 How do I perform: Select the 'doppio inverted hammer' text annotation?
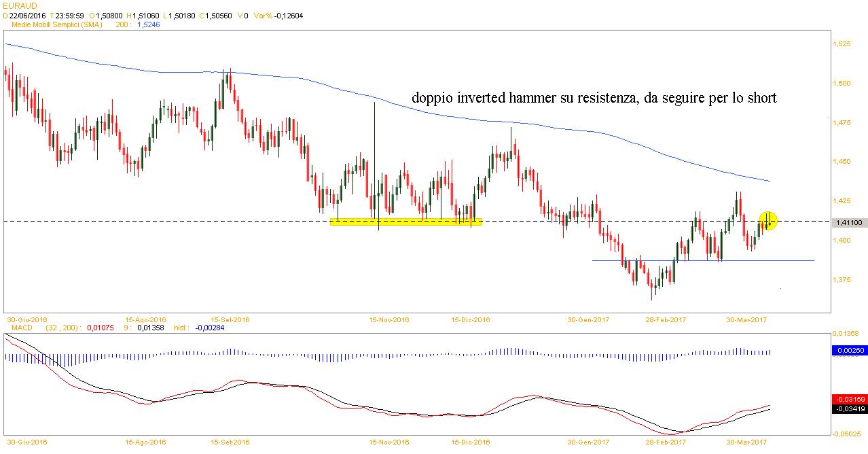tap(594, 98)
